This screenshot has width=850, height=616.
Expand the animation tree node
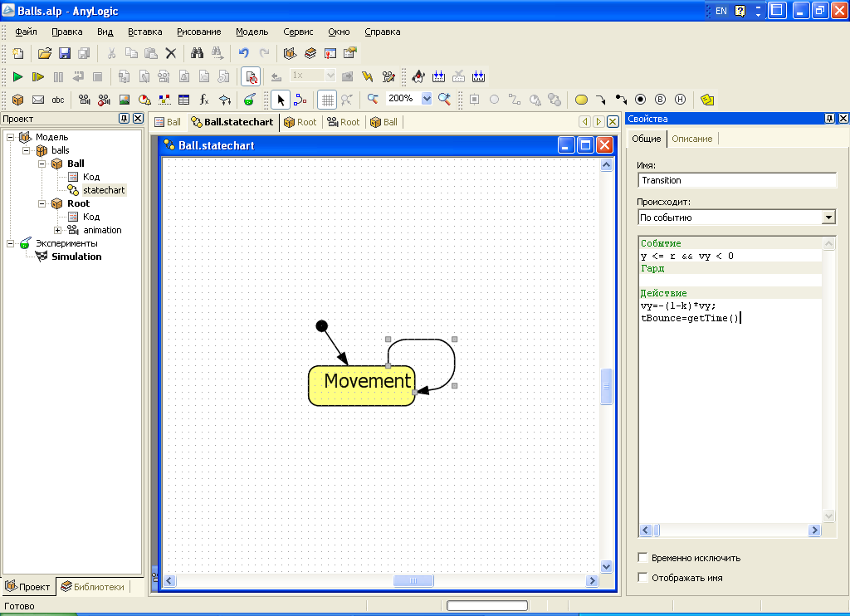pyautogui.click(x=57, y=231)
